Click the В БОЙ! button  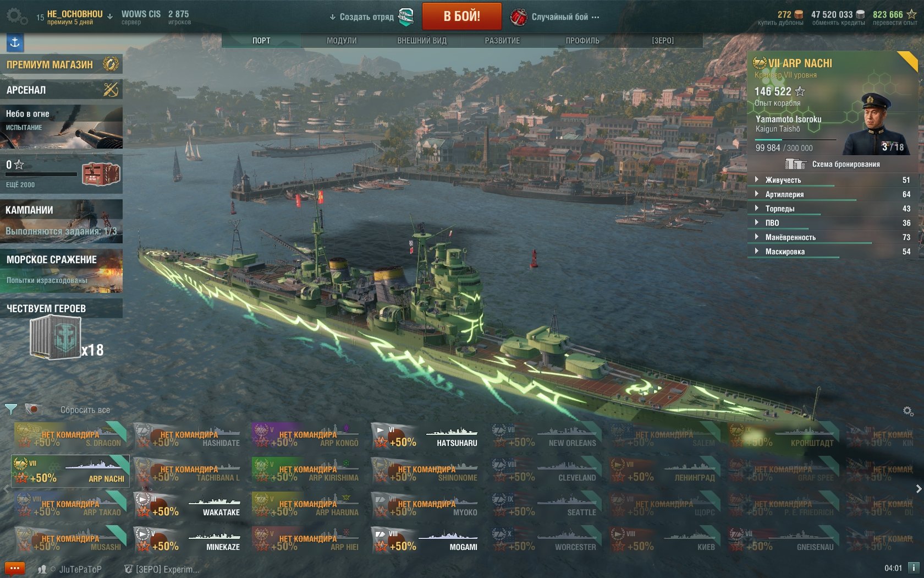pyautogui.click(x=462, y=16)
